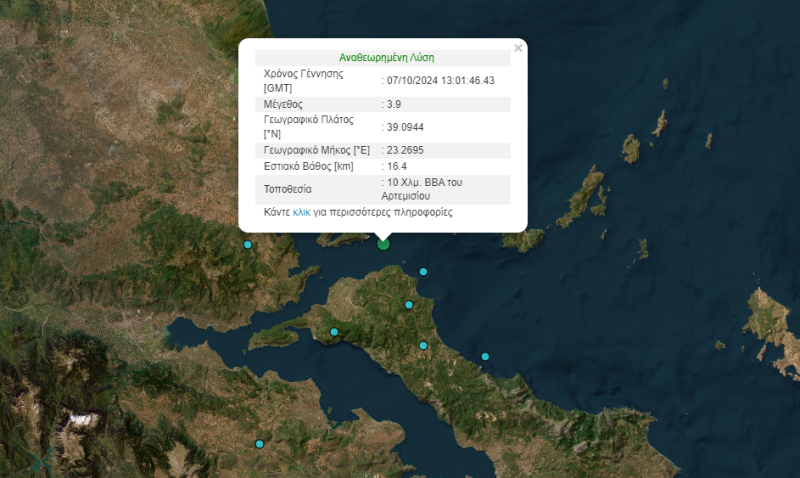Click the 'Τοποθεσία' label
800x478 pixels.
[x=287, y=189]
